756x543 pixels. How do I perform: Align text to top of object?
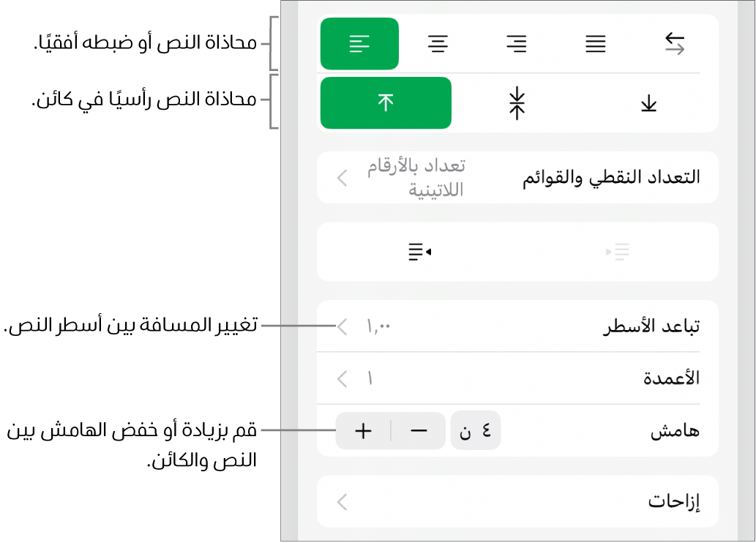coord(386,103)
